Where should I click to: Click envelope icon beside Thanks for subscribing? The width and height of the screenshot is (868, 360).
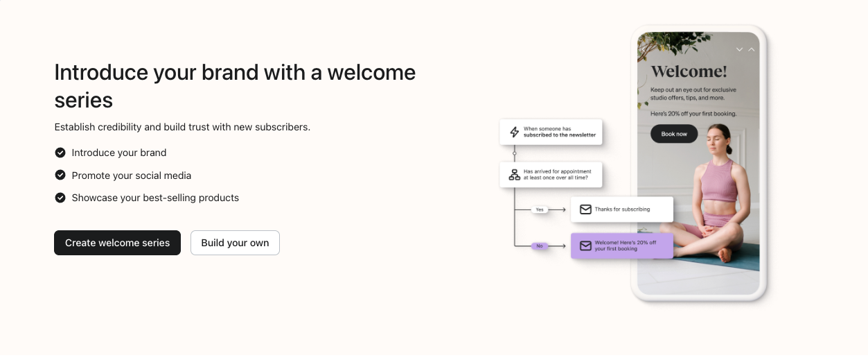[585, 209]
